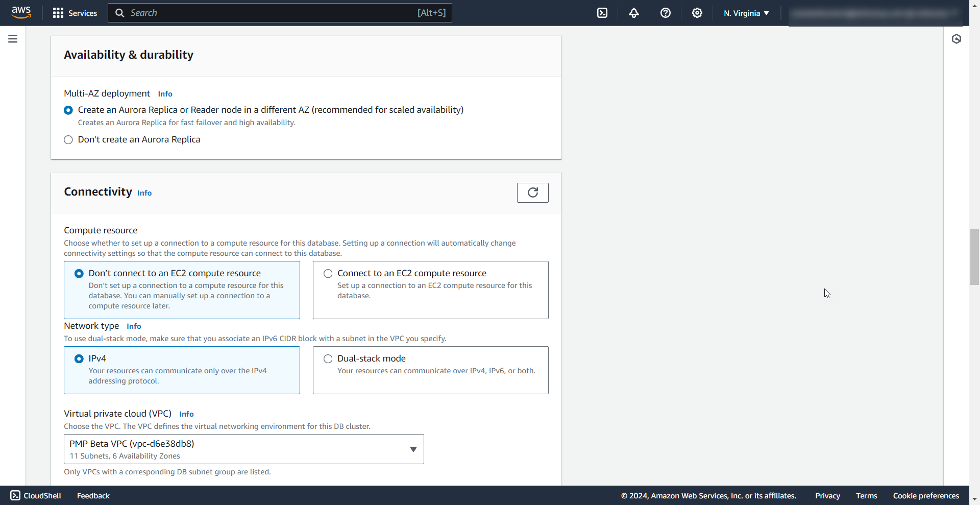
Task: Open the hexagon panel icon at top right
Action: coord(957,39)
